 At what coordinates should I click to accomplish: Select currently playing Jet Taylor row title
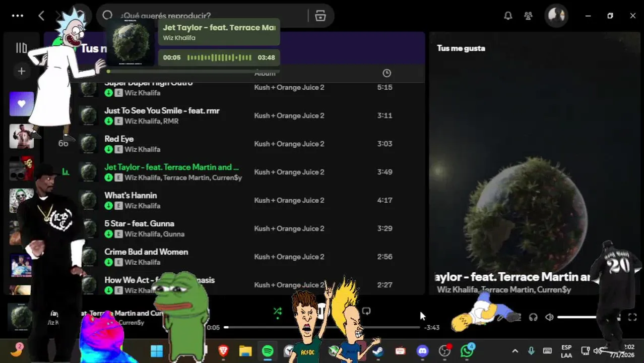click(171, 167)
